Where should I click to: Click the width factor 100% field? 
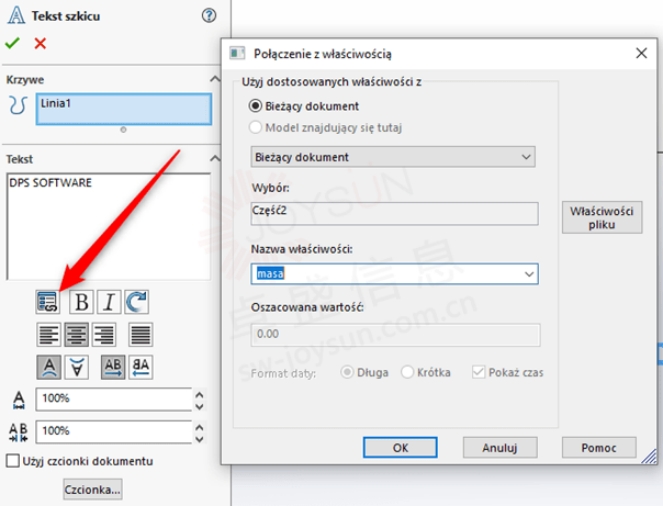point(114,399)
